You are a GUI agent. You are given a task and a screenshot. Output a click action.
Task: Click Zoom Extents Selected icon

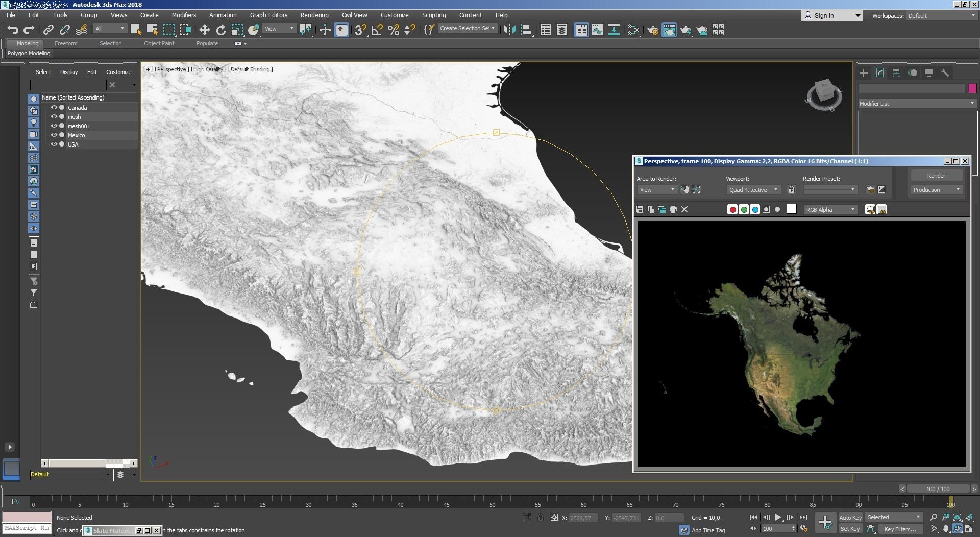(x=958, y=518)
